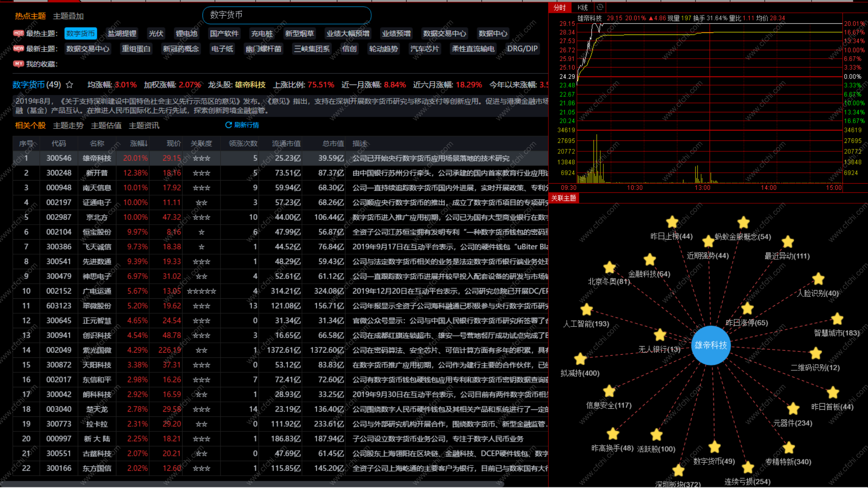
Task: Star the 数字货币 theme as favorite
Action: point(70,85)
